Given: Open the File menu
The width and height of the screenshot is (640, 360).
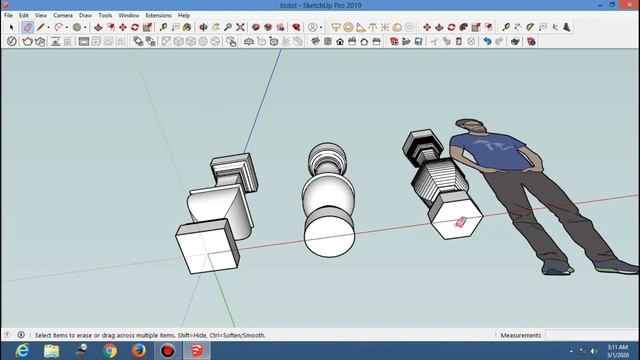Looking at the screenshot, I should click(x=8, y=15).
